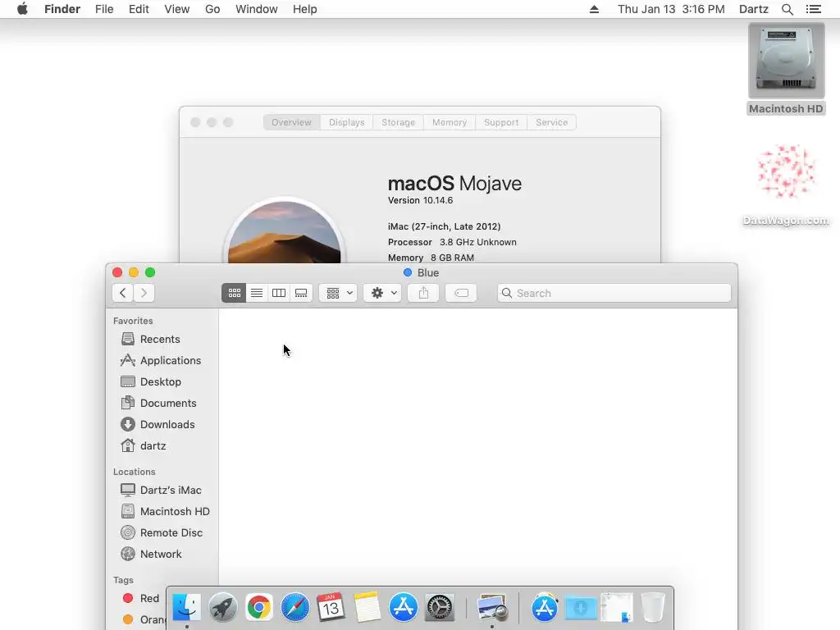This screenshot has width=840, height=630.
Task: Switch to Service tab in About This Mac
Action: 552,122
